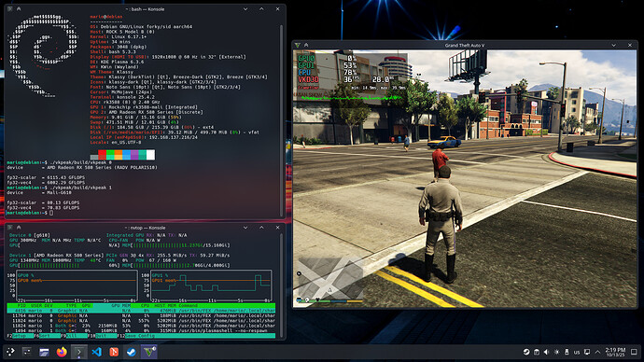Click the removable device tray icon
Screen dimensions: 644x362
(x=567, y=352)
